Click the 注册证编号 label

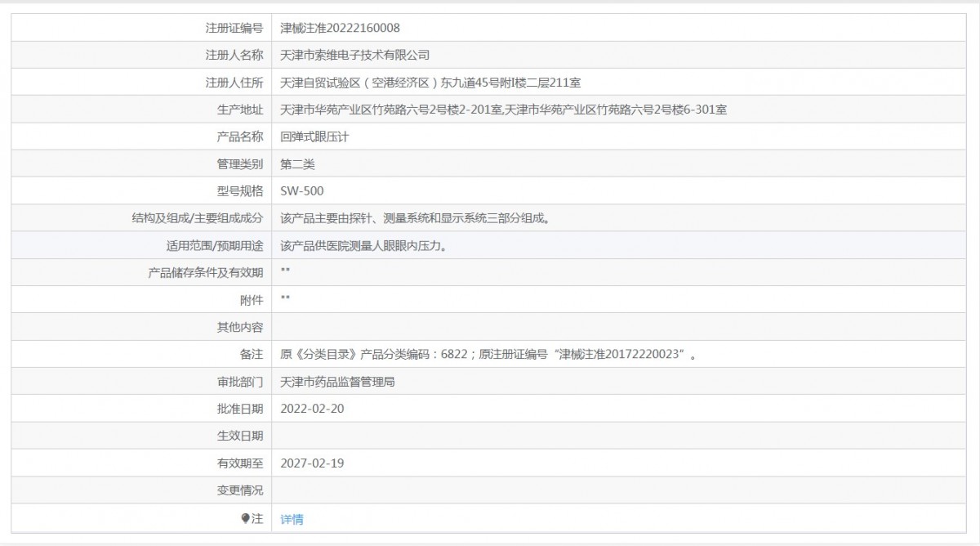click(x=234, y=28)
